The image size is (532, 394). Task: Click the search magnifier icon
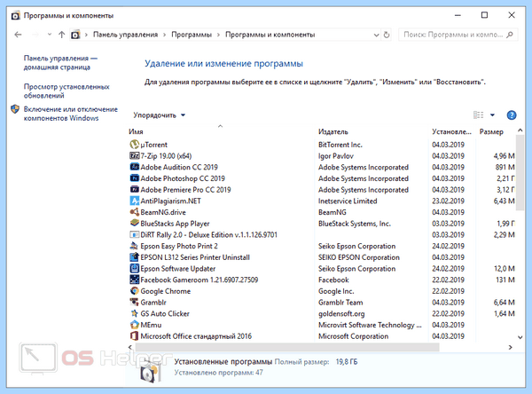click(510, 35)
